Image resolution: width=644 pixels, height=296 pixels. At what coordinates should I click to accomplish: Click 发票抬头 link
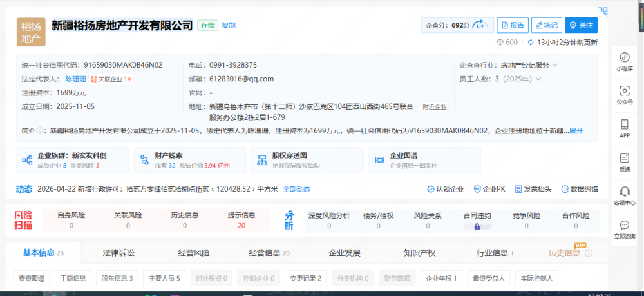click(533, 189)
